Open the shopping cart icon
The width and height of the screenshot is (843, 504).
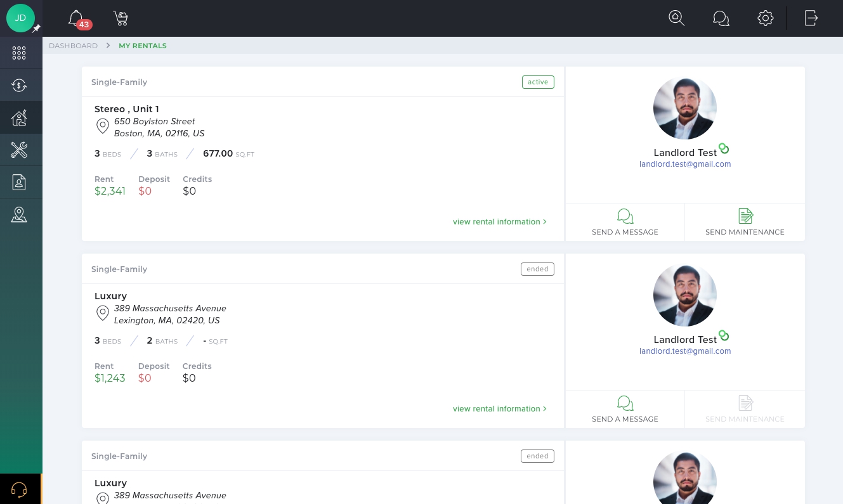[121, 18]
